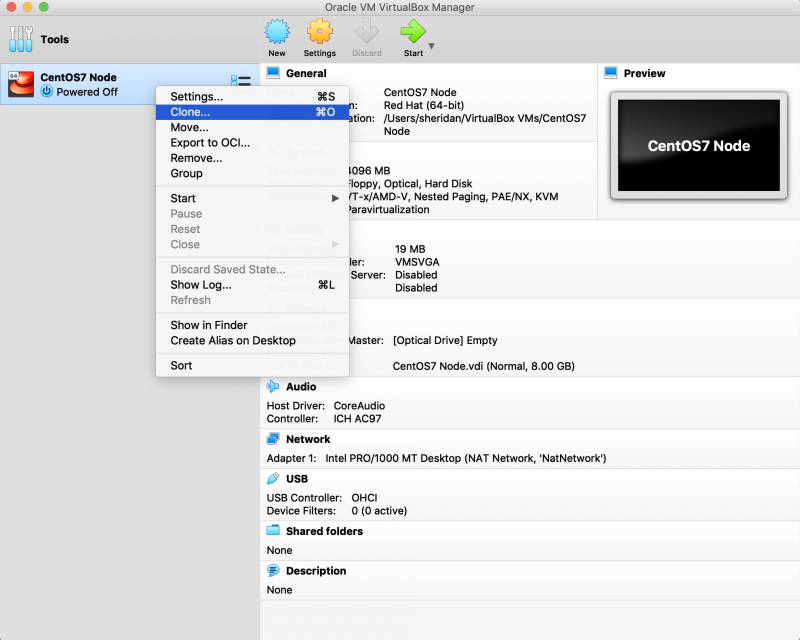Click the green Start arrow toolbar icon
The image size is (800, 640).
[413, 32]
